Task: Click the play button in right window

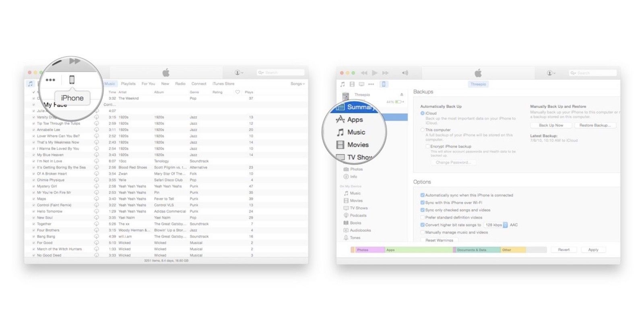Action: (375, 73)
